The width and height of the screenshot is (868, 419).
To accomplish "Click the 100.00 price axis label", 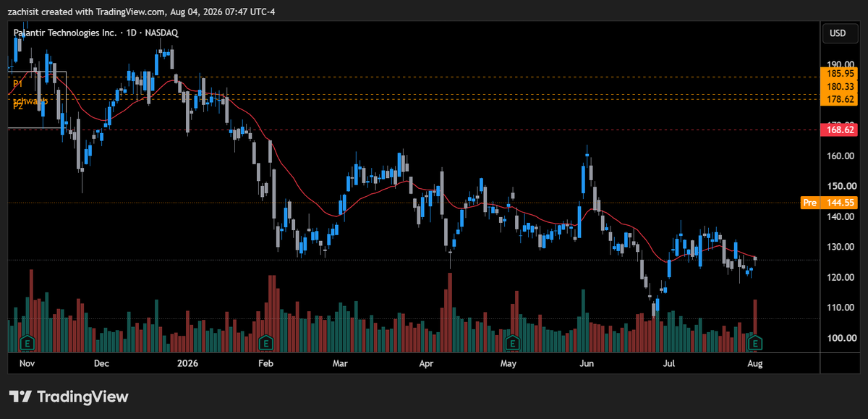I will pyautogui.click(x=841, y=338).
